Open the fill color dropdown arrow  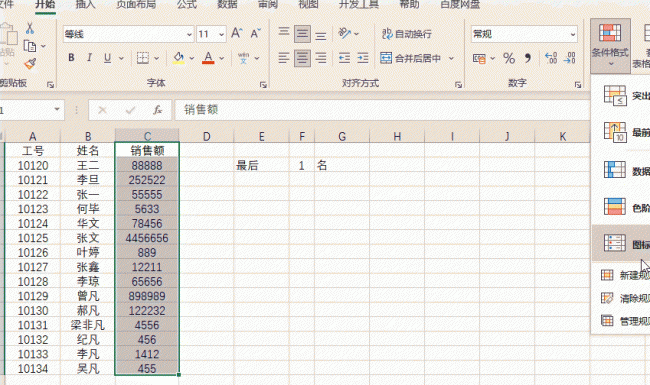coord(192,58)
